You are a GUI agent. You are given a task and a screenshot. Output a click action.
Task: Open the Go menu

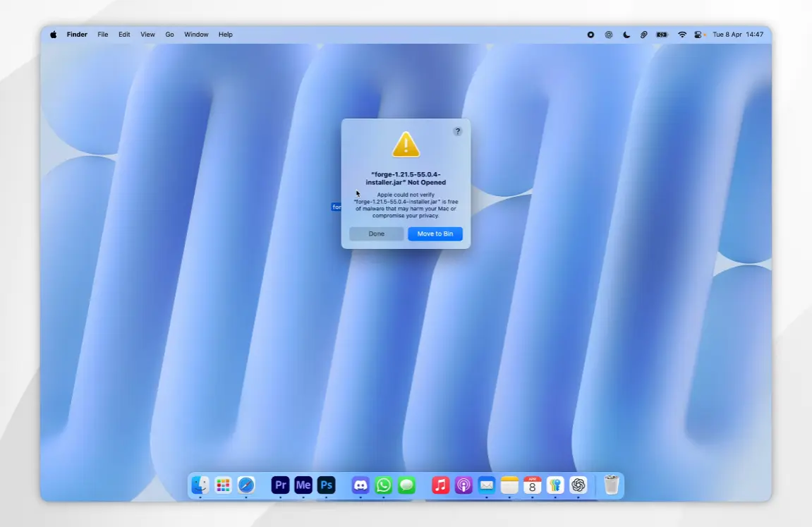tap(169, 35)
